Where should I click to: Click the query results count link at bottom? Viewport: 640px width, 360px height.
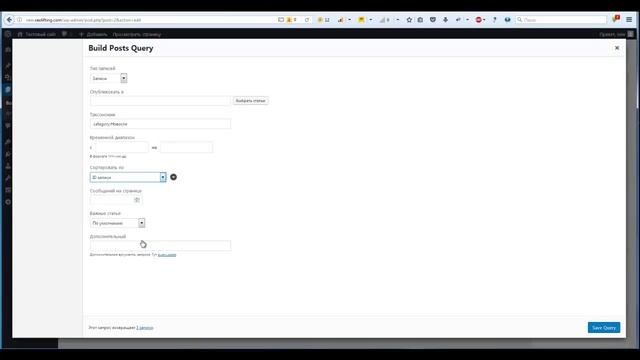[145, 328]
